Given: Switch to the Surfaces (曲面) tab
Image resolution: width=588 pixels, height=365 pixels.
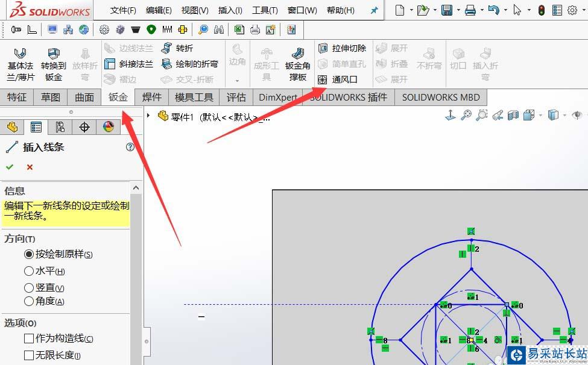Looking at the screenshot, I should (x=84, y=98).
